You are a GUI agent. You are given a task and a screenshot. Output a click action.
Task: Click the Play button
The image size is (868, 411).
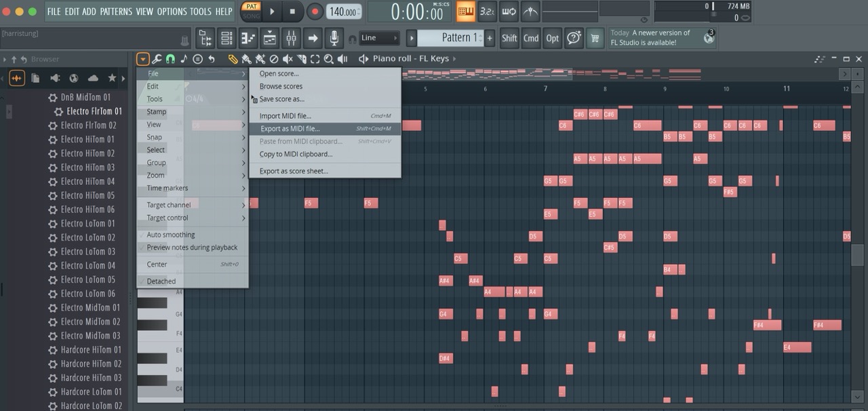[x=271, y=12]
